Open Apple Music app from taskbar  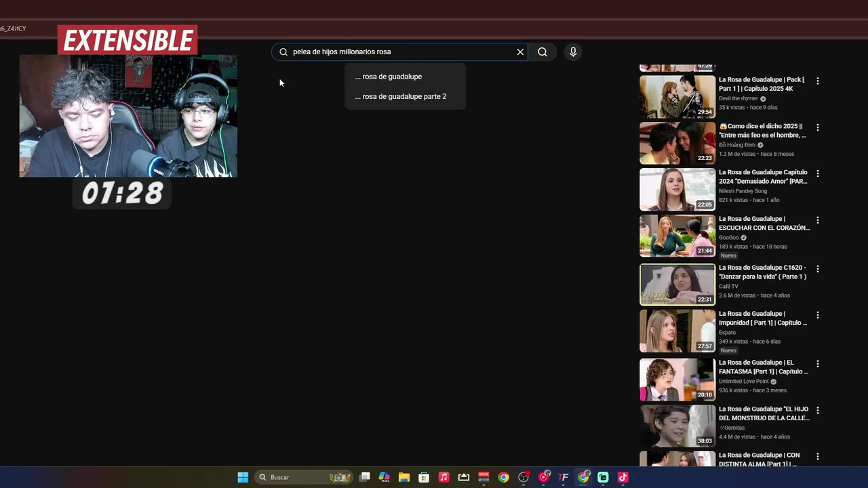pos(443,477)
